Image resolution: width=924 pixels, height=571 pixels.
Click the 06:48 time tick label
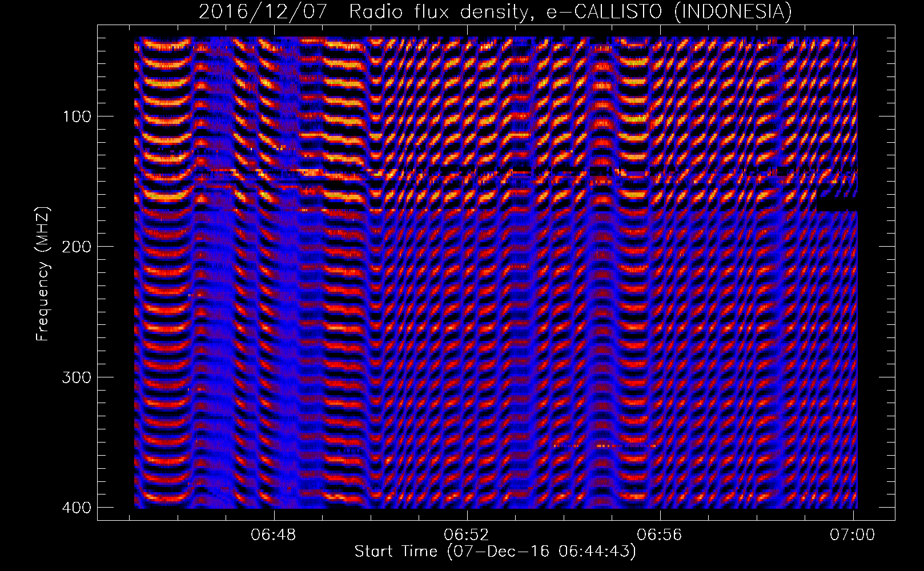274,535
